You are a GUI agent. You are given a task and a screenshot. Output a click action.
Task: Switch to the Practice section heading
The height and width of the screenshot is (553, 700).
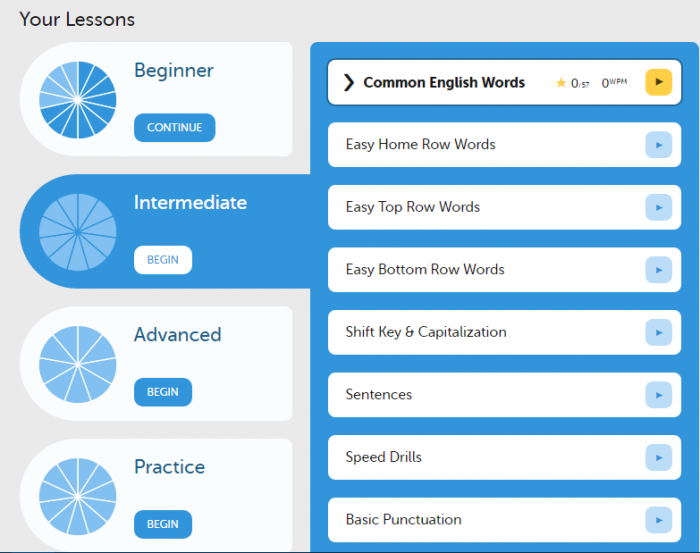point(169,467)
